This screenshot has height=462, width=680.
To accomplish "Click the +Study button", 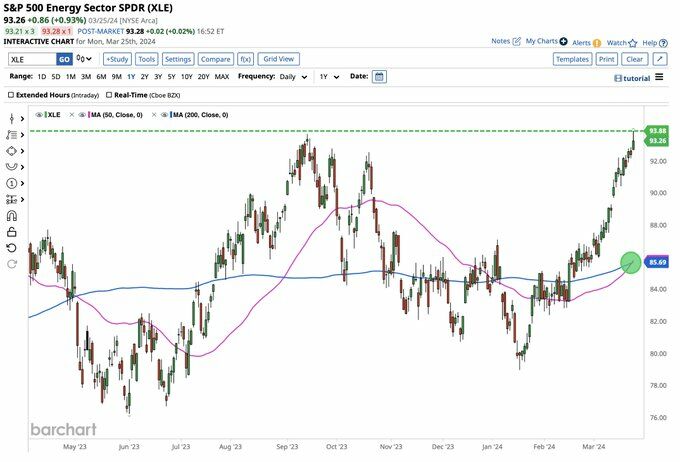I will tap(117, 59).
